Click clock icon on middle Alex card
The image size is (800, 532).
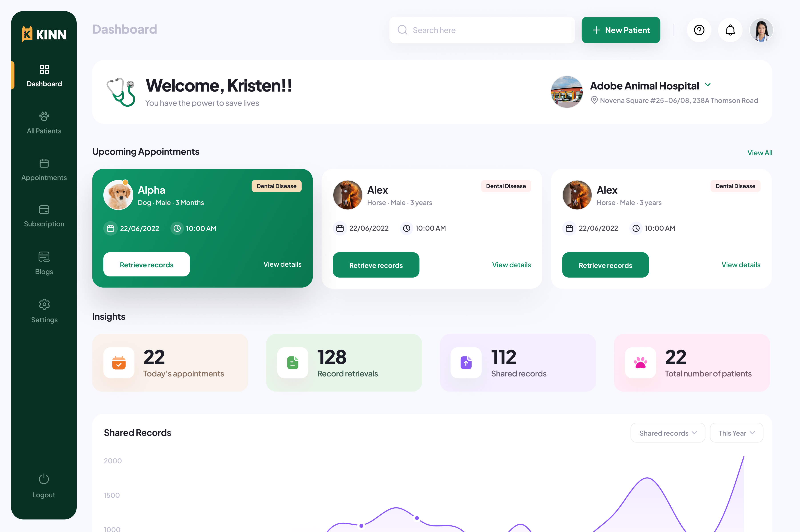pos(406,228)
